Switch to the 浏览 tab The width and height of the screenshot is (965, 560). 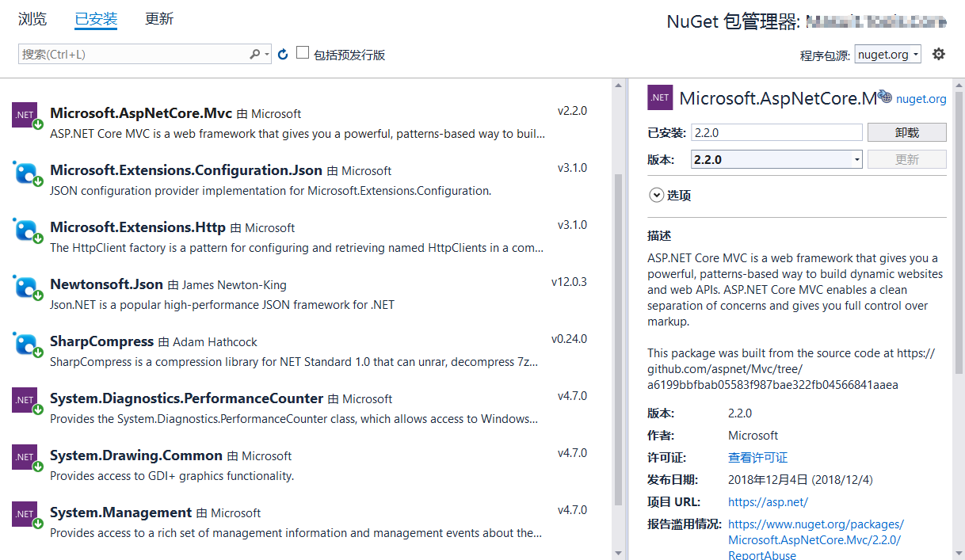pos(32,19)
